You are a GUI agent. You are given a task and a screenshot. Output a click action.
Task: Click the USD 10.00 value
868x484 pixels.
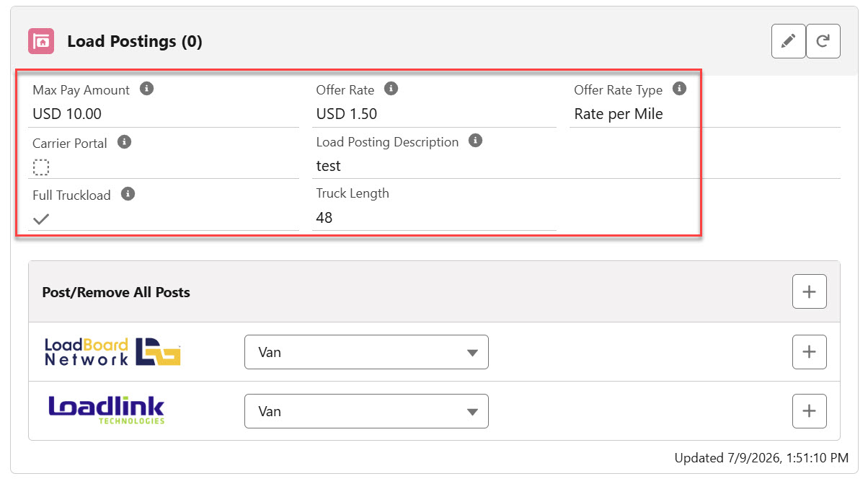[67, 114]
